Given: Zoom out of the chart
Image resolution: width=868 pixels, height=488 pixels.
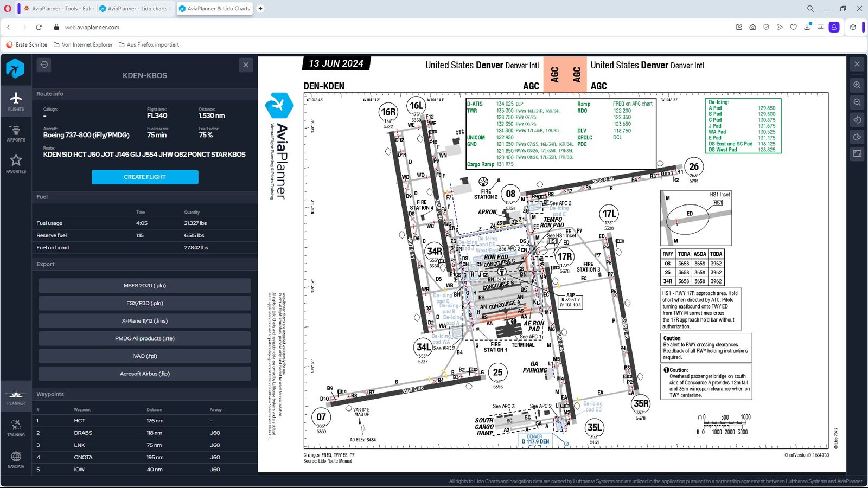Looking at the screenshot, I should tap(857, 102).
